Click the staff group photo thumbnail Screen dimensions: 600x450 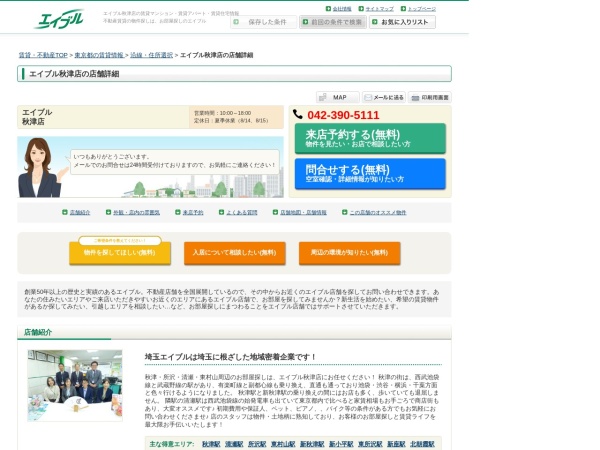[75, 385]
